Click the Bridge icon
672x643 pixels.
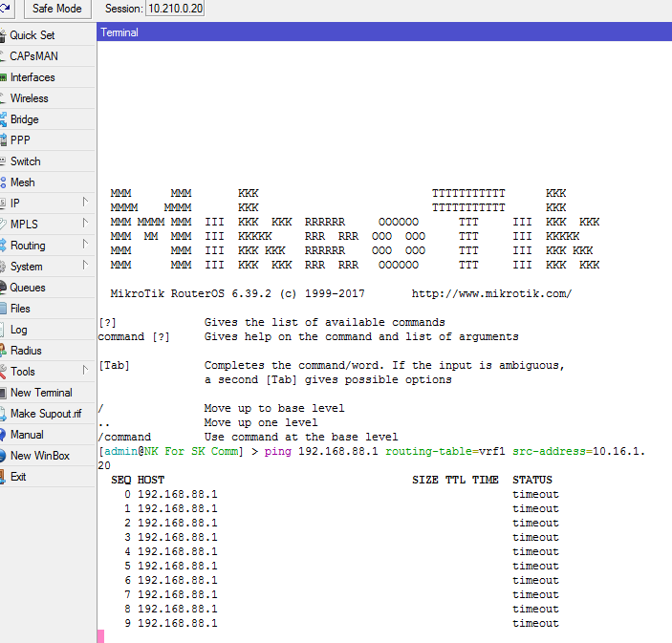(x=4, y=119)
